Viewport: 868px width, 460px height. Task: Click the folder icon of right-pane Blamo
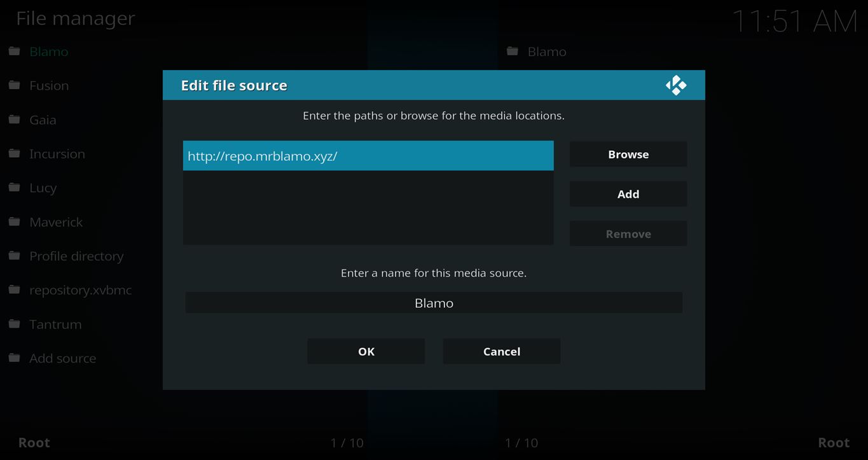tap(513, 52)
